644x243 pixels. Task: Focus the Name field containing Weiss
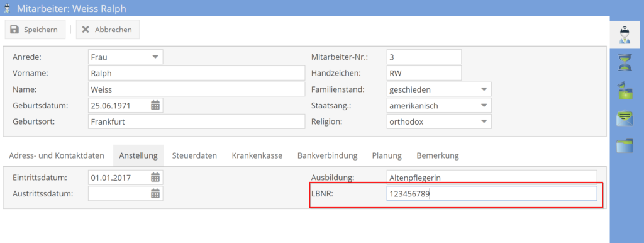pyautogui.click(x=196, y=89)
